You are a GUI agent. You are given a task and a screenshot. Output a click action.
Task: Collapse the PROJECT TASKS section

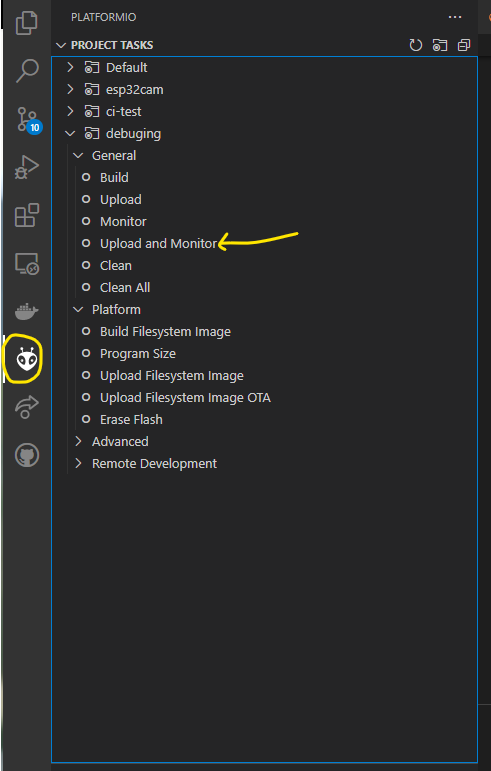pos(61,45)
